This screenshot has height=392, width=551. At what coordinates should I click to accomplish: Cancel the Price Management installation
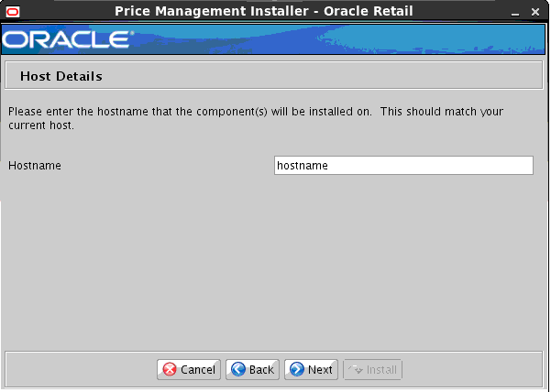coord(189,369)
